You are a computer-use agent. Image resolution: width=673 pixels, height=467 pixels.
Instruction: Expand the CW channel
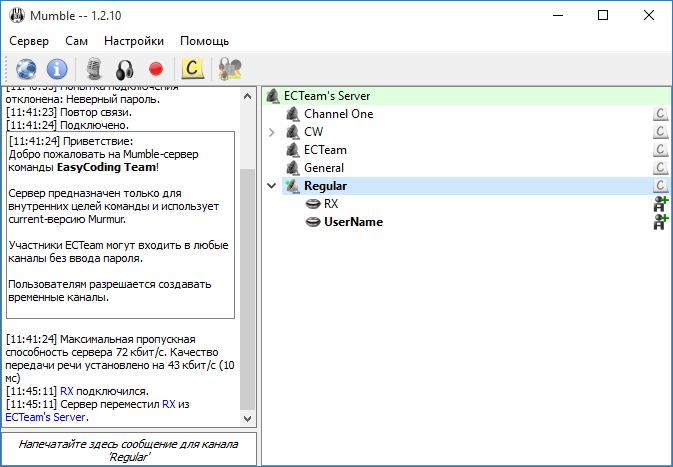click(272, 132)
